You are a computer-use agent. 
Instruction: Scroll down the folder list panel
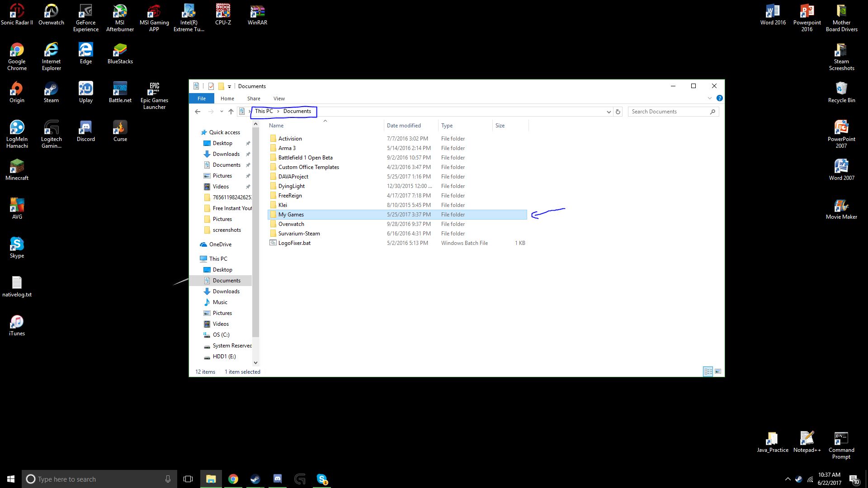[256, 362]
